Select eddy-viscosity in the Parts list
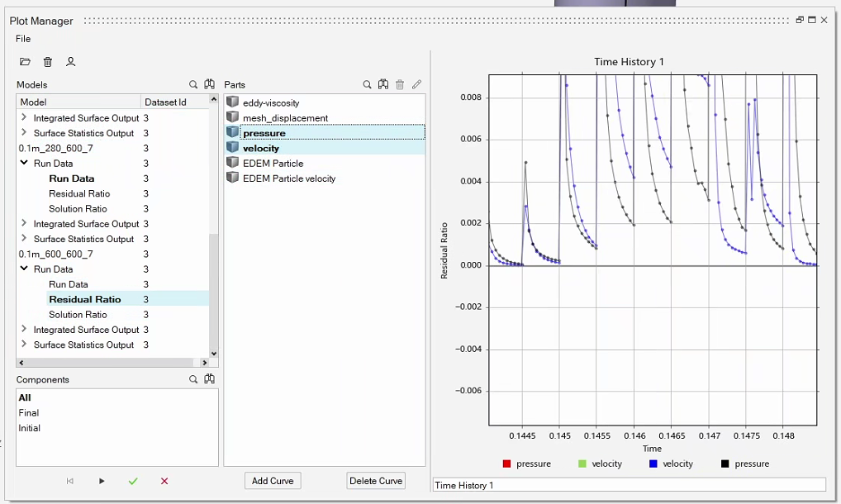The height and width of the screenshot is (504, 841). click(x=271, y=103)
